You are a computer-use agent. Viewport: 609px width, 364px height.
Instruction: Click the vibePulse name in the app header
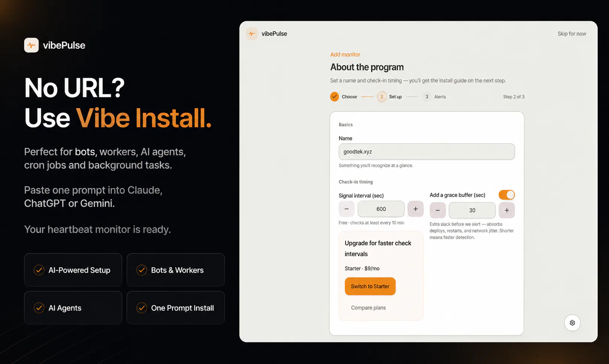click(x=274, y=34)
